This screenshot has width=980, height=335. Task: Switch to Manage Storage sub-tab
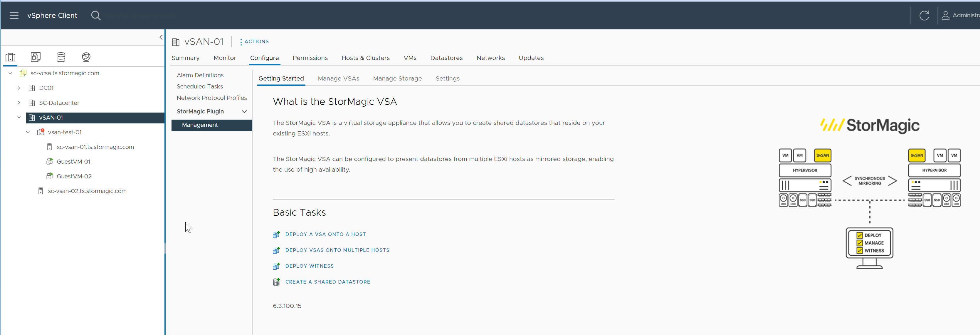(398, 78)
